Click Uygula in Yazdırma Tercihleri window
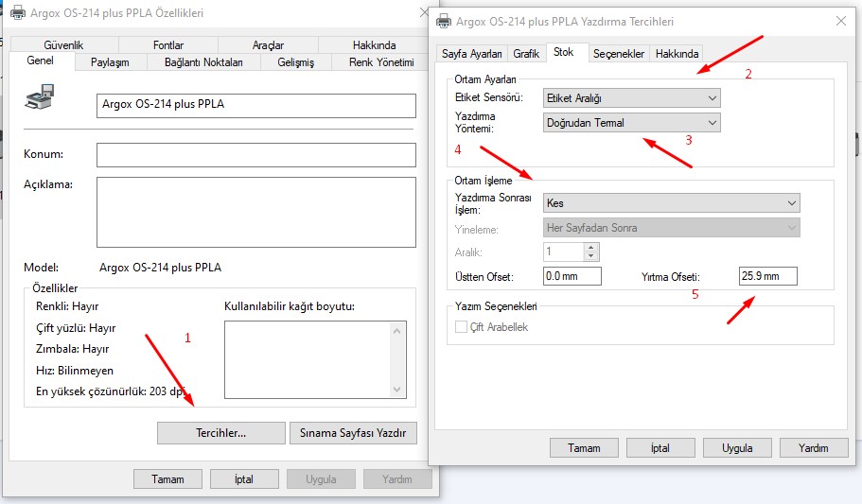 pyautogui.click(x=737, y=448)
